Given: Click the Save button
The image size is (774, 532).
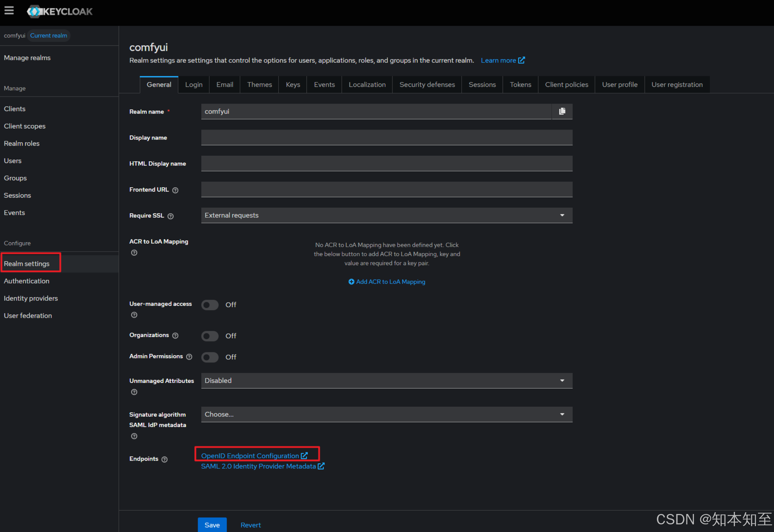Looking at the screenshot, I should pos(212,525).
